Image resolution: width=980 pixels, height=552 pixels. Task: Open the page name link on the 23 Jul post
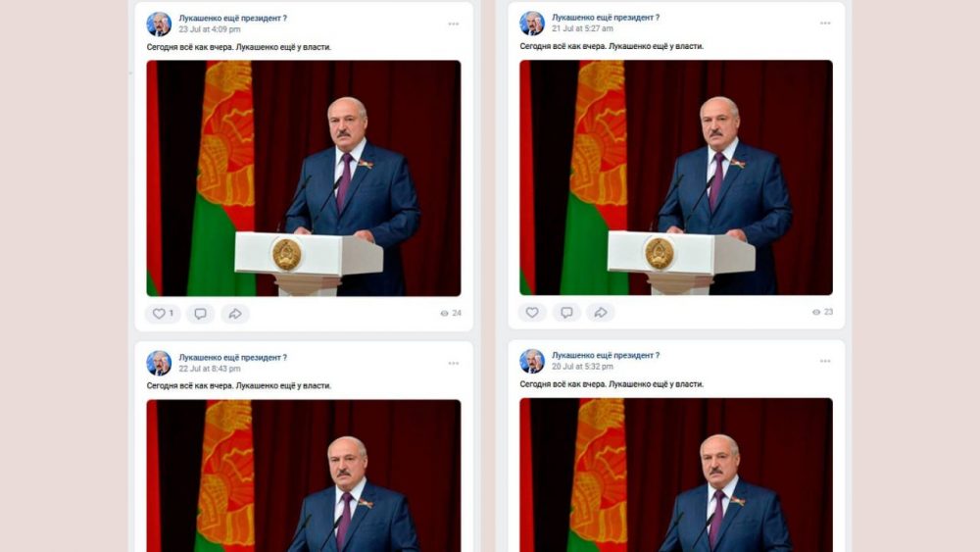(x=232, y=18)
